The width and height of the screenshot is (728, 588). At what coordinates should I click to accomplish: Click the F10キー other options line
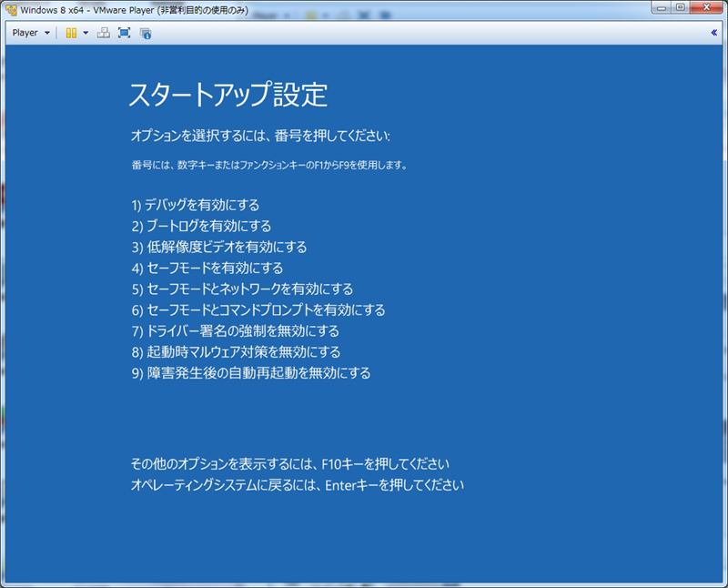point(290,463)
